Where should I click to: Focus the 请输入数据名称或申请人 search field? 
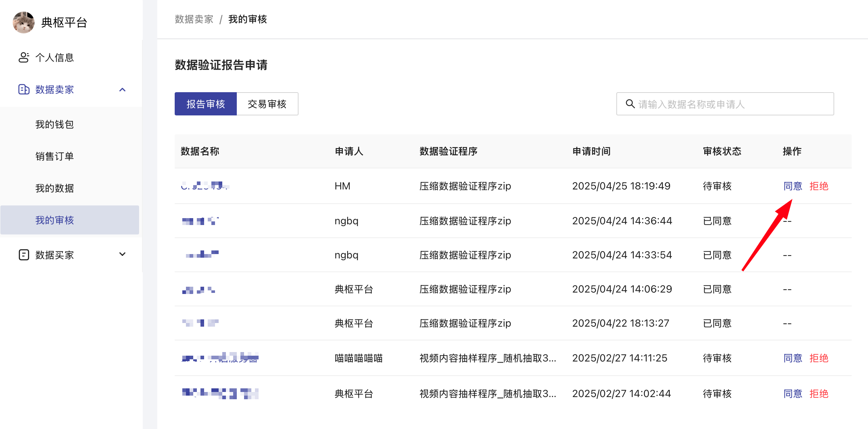point(725,104)
